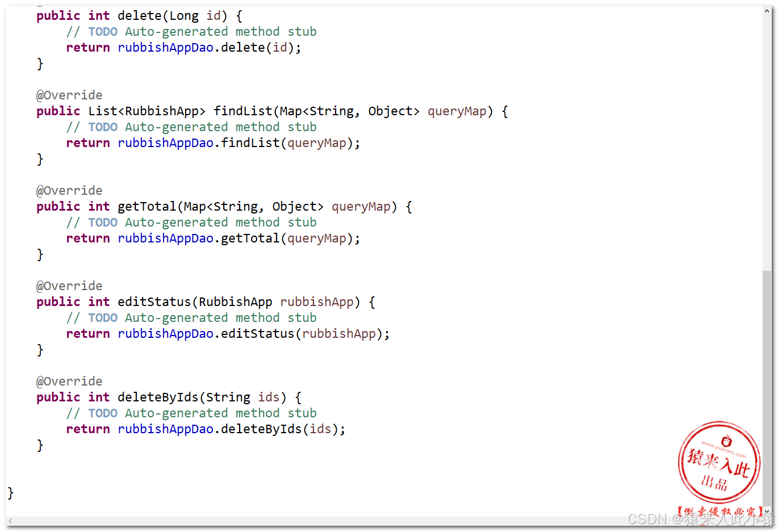Click the vertical scrollbar thumb

tap(767, 388)
